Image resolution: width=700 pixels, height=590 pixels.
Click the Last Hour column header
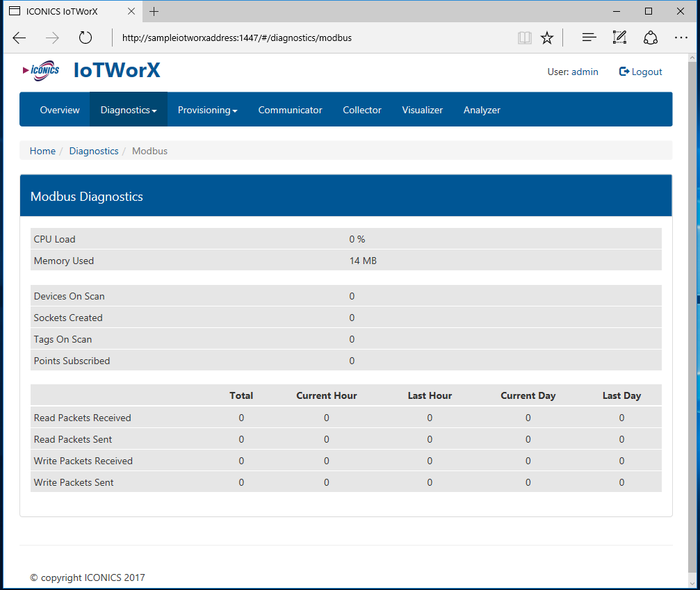pos(430,395)
